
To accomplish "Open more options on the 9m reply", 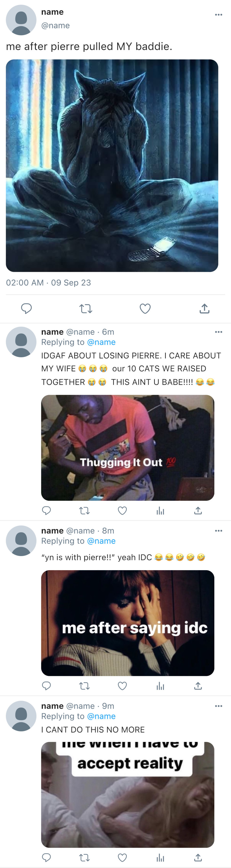I will tap(219, 706).
